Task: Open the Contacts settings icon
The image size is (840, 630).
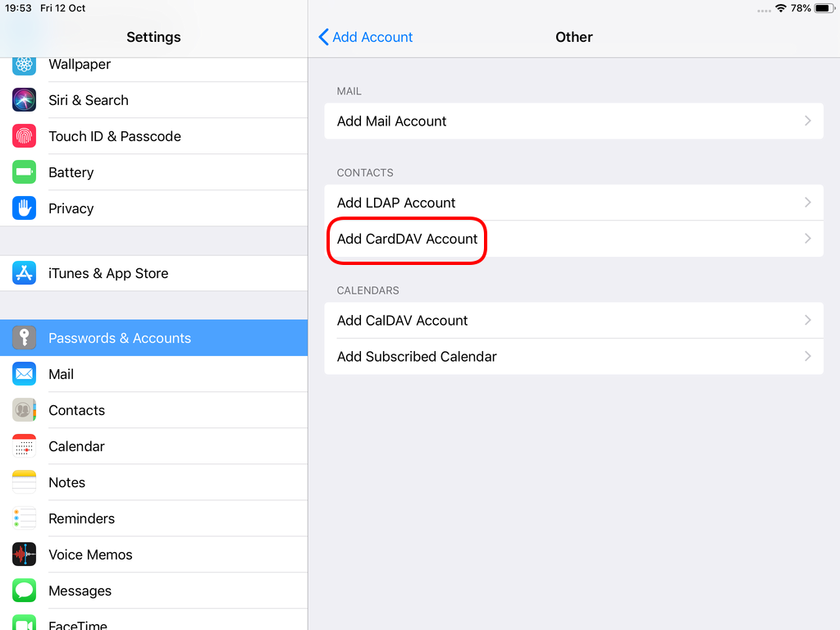Action: click(x=24, y=409)
